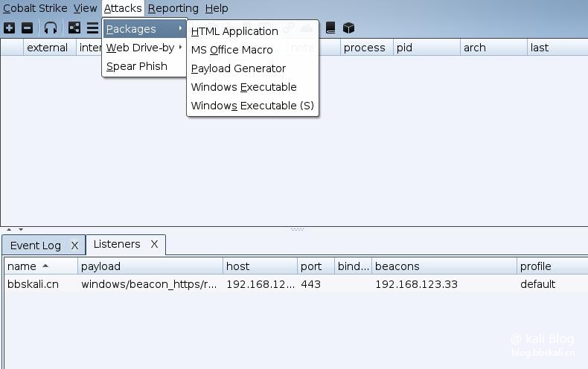Viewport: 588px width, 369px height.
Task: Expand the Web Drive-by submenu
Action: (144, 48)
